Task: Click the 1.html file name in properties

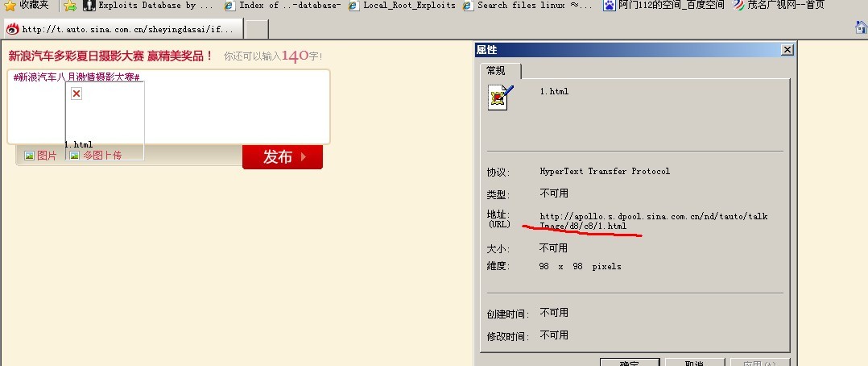Action: click(554, 92)
